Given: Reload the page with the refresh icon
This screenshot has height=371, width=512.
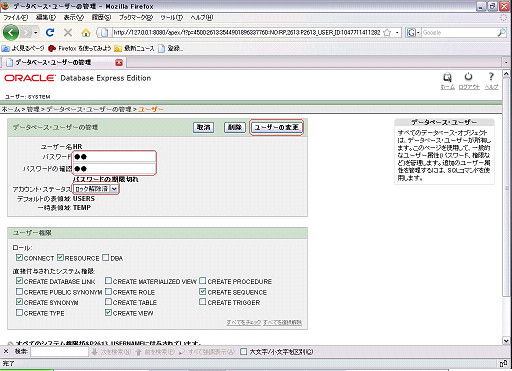Looking at the screenshot, I should click(50, 32).
